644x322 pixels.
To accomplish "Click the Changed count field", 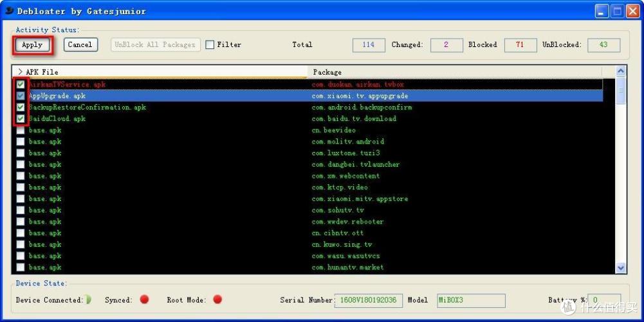I will click(x=446, y=45).
